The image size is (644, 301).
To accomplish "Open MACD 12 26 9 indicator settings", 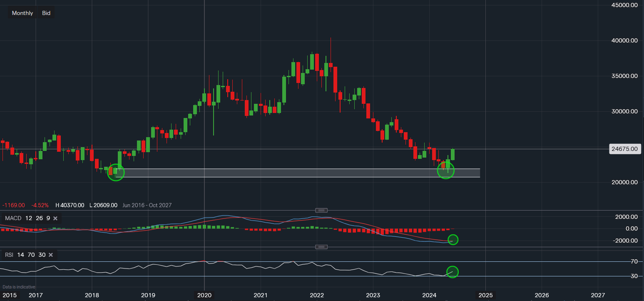I will [27, 218].
